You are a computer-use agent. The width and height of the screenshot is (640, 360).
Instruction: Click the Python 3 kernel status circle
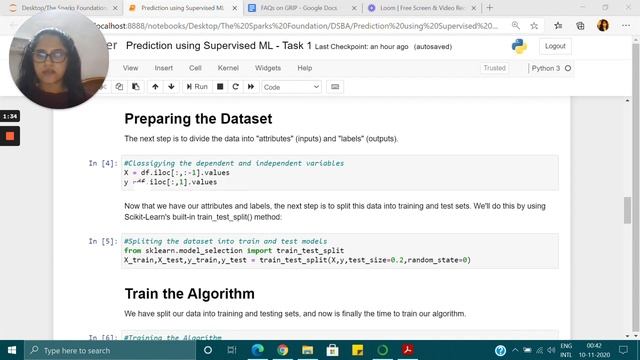click(568, 68)
